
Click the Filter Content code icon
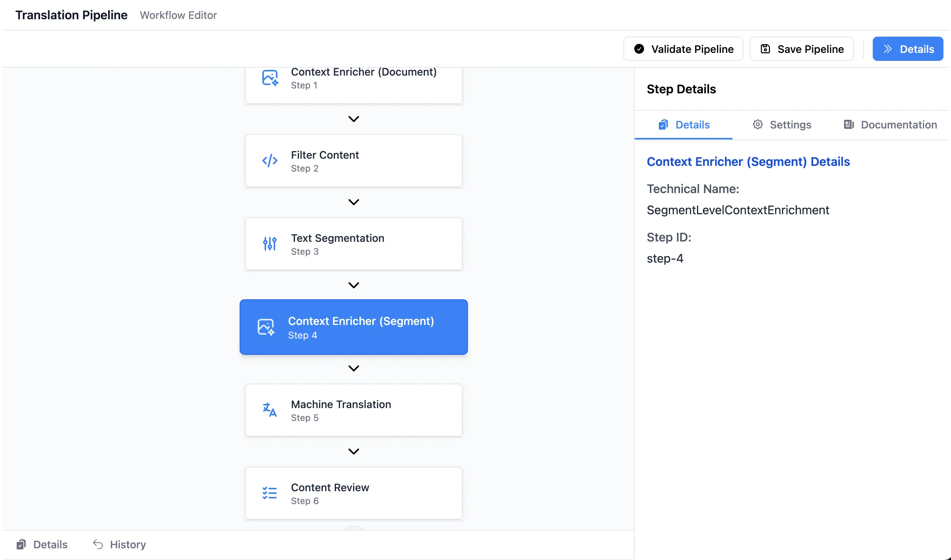coord(270,161)
